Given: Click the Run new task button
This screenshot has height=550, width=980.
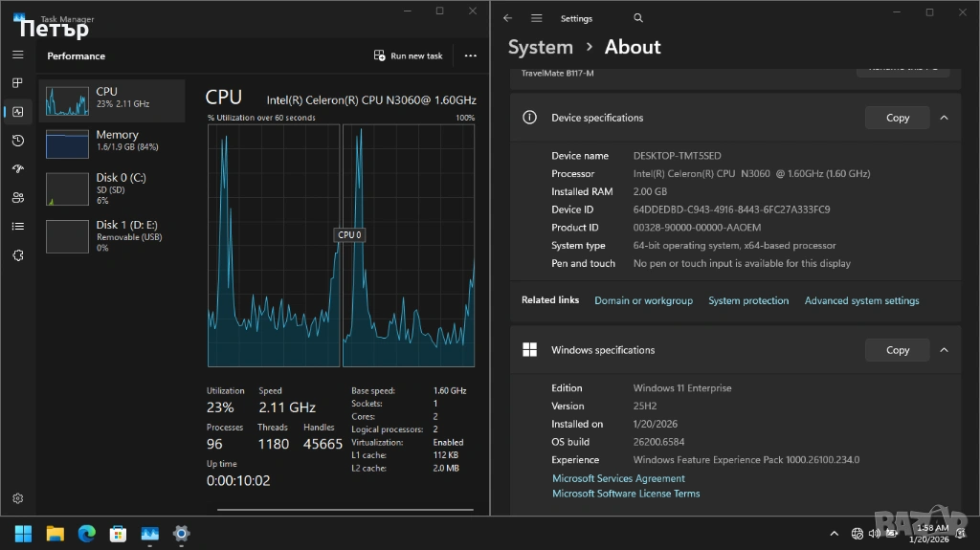Looking at the screenshot, I should (409, 56).
